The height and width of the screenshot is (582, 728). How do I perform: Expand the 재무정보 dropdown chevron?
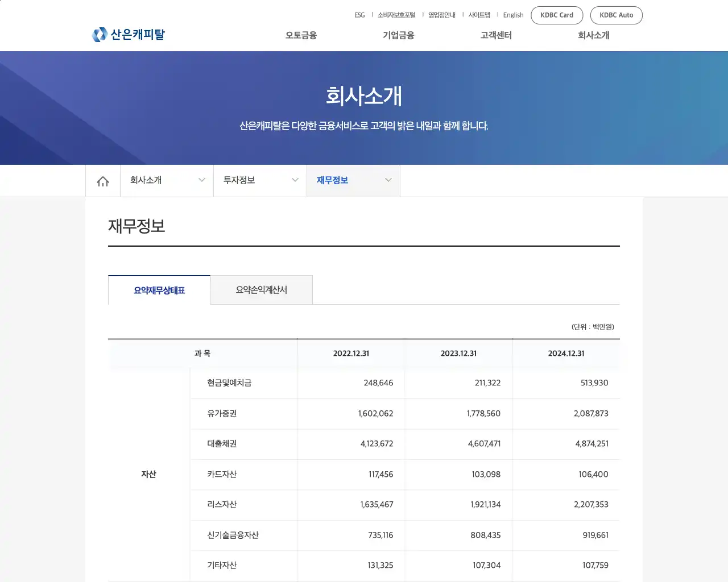click(x=388, y=180)
